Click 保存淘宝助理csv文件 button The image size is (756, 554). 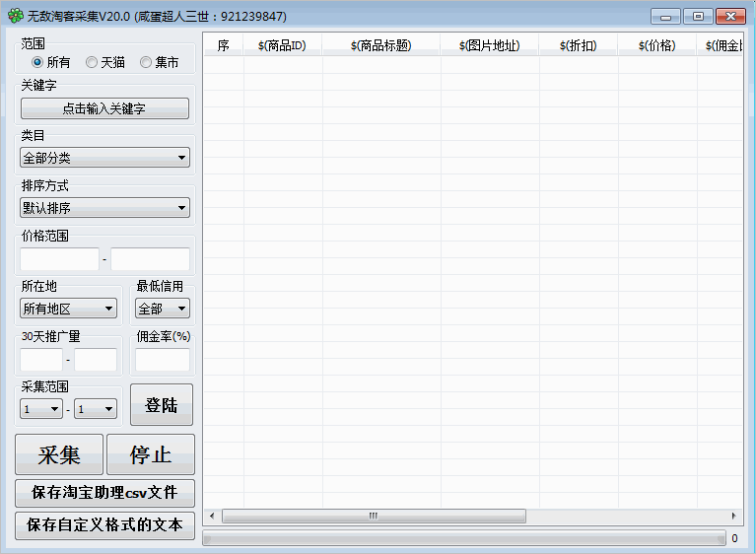[x=105, y=493]
